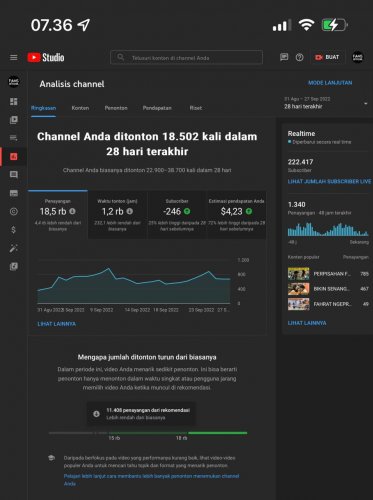Open the hamburger menu icon
This screenshot has height=500, width=373.
click(x=14, y=58)
